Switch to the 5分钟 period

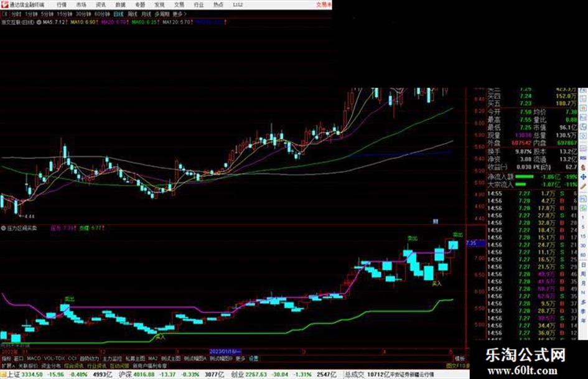point(47,14)
